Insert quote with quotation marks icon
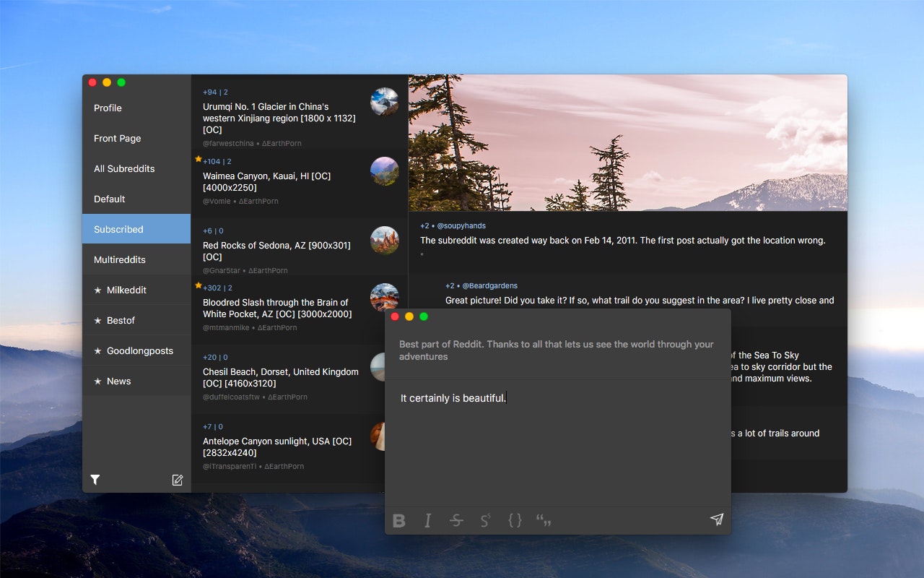This screenshot has width=924, height=578. [544, 520]
